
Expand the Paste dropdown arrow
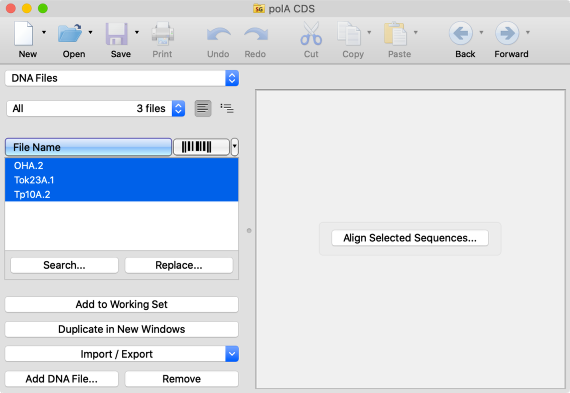tap(416, 32)
